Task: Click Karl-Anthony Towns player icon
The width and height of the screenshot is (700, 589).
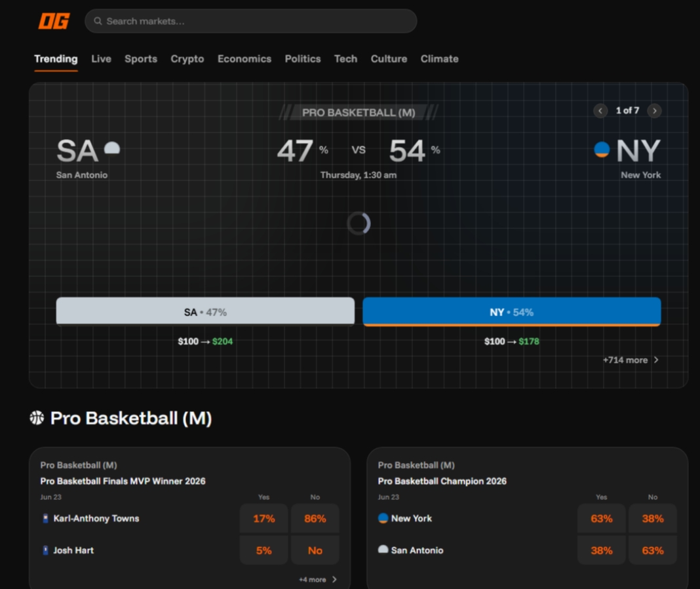Action: click(x=45, y=518)
